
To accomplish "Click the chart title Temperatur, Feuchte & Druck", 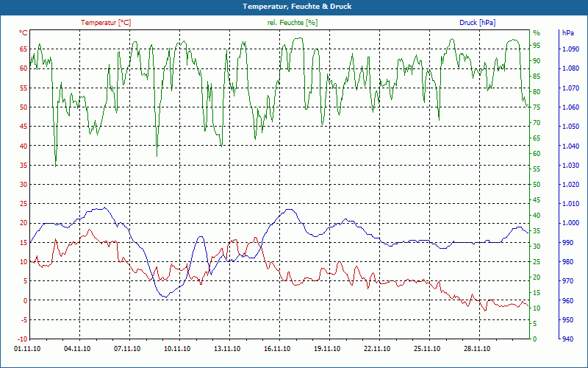I will 297,7.
